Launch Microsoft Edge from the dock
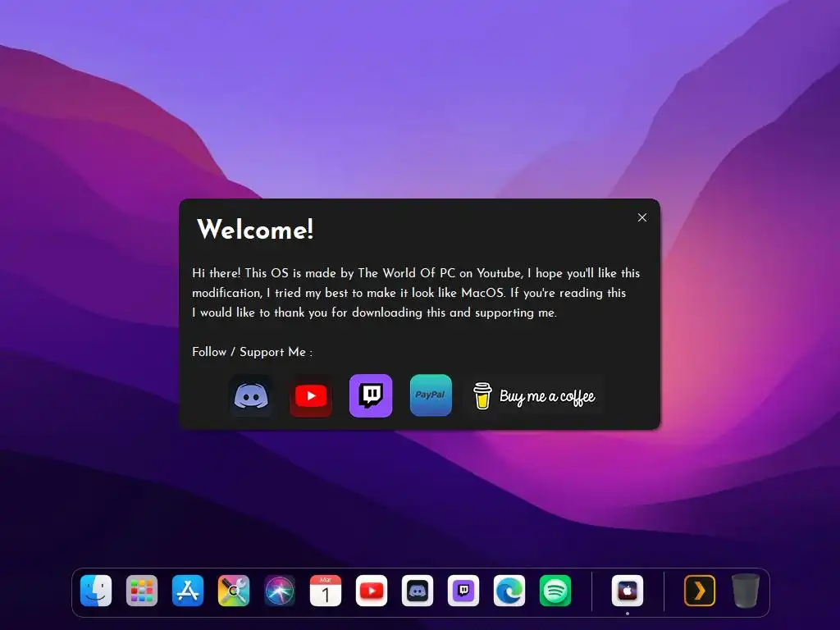The height and width of the screenshot is (630, 840). coord(509,591)
